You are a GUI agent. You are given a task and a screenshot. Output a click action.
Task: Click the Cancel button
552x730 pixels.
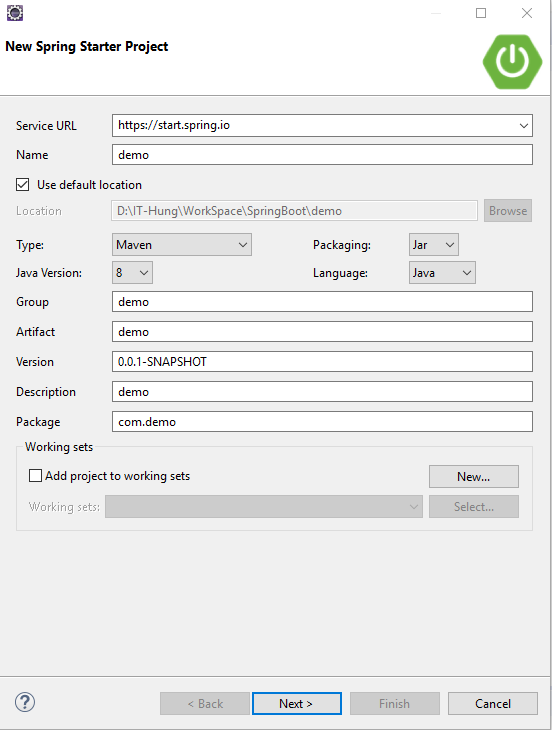(493, 703)
